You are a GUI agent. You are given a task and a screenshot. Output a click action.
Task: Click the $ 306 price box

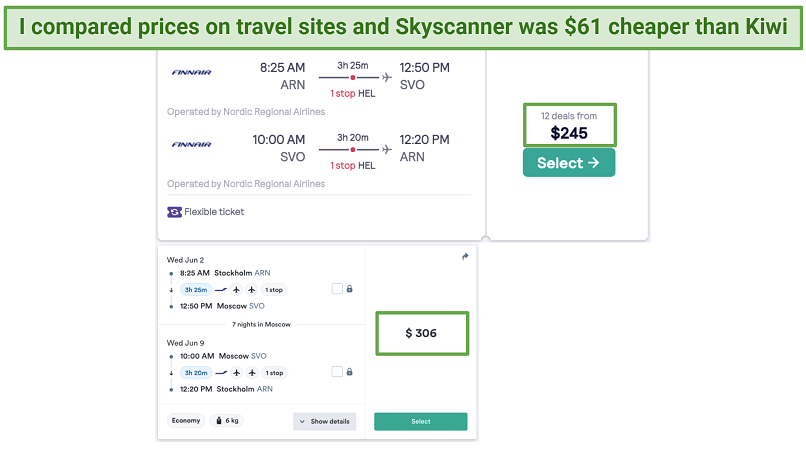point(421,333)
